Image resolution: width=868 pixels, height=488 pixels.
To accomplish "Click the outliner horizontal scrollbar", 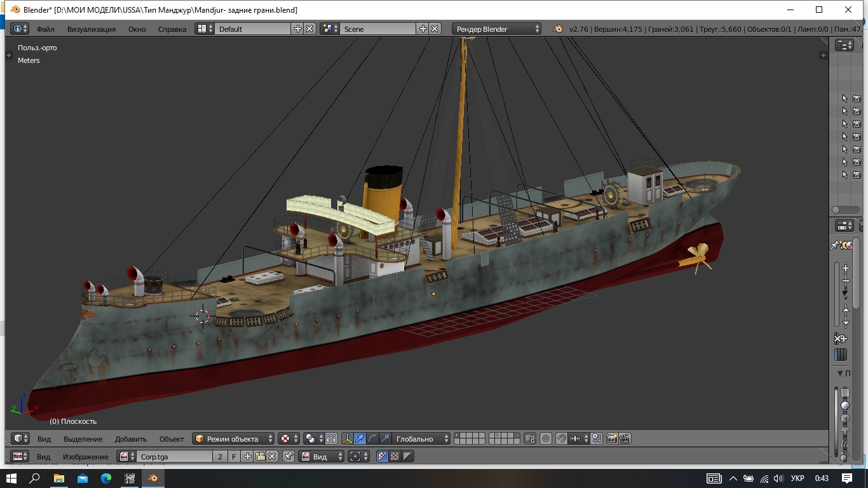I will point(844,210).
